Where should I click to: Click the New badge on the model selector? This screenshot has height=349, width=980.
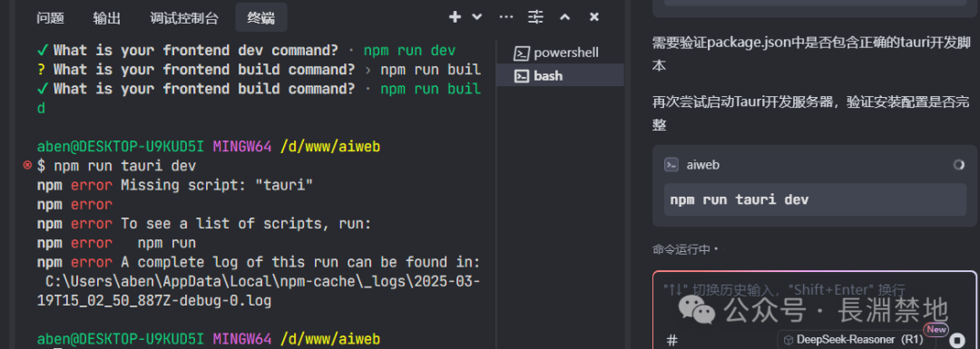[936, 329]
